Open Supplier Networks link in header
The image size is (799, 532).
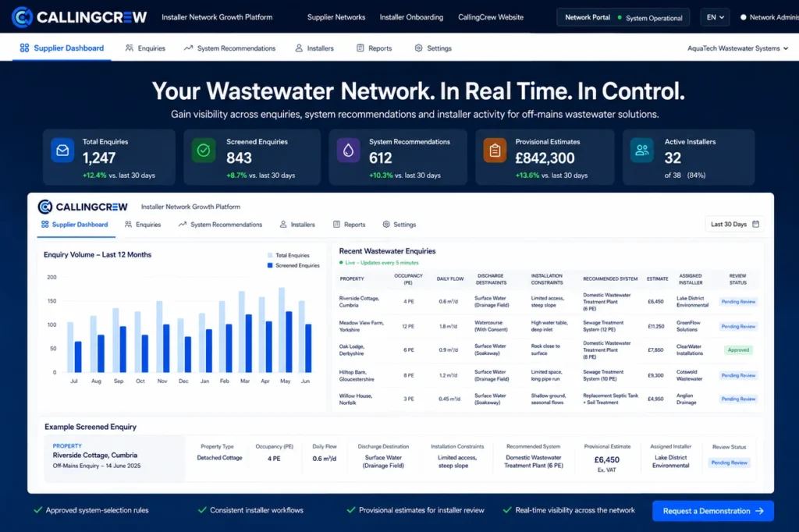click(336, 17)
